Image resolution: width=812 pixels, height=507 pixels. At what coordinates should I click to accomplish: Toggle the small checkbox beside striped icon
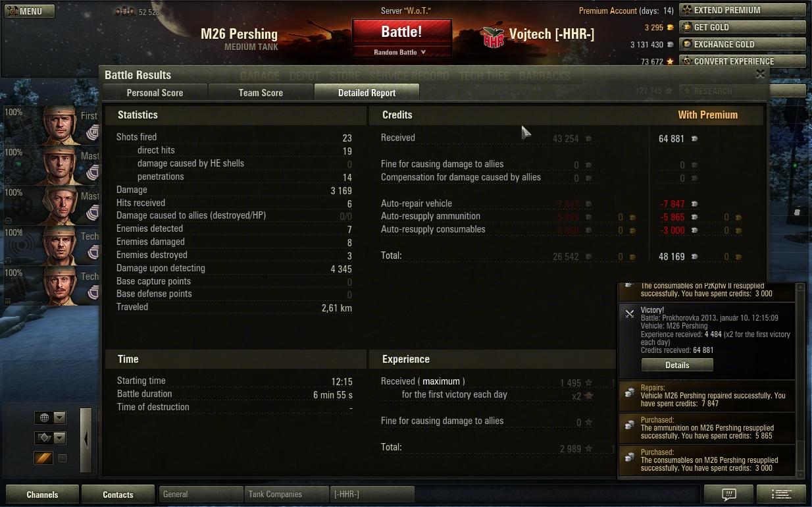click(63, 458)
